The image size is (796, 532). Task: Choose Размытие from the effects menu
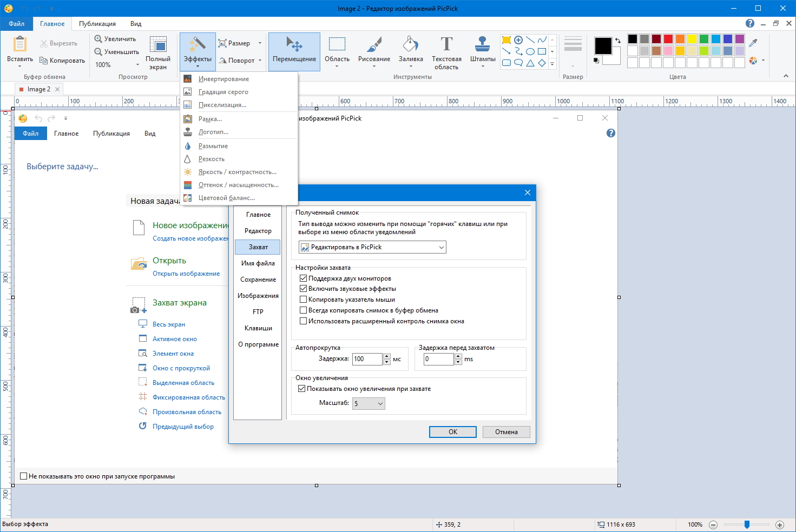tap(213, 146)
